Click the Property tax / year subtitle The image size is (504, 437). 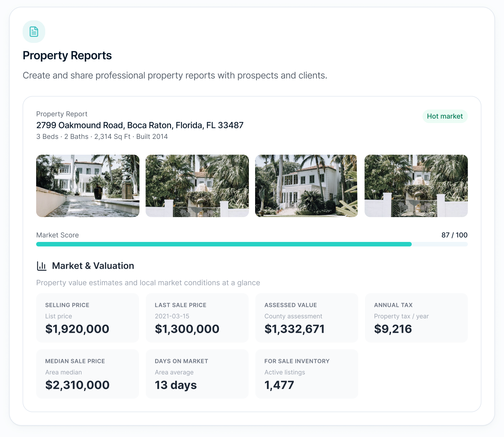(x=401, y=316)
